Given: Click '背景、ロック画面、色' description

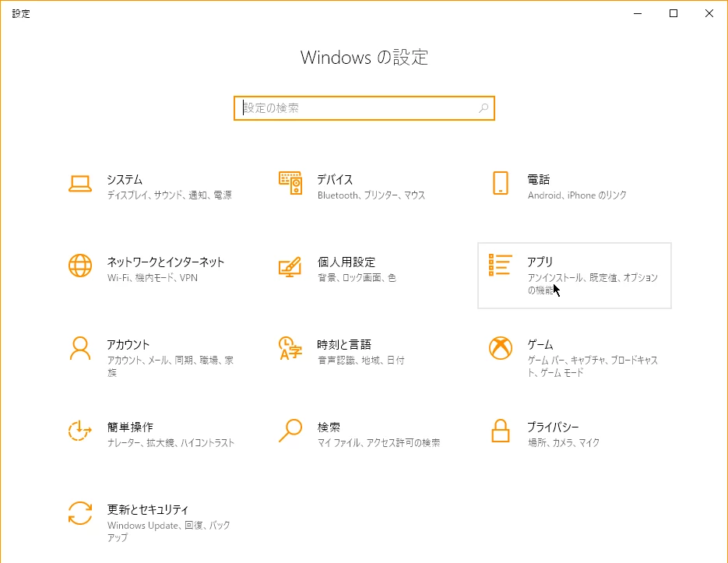Looking at the screenshot, I should [357, 278].
